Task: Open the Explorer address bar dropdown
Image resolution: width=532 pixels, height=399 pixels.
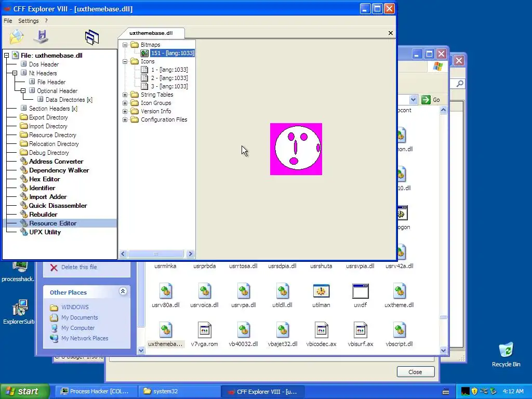Action: coord(413,100)
